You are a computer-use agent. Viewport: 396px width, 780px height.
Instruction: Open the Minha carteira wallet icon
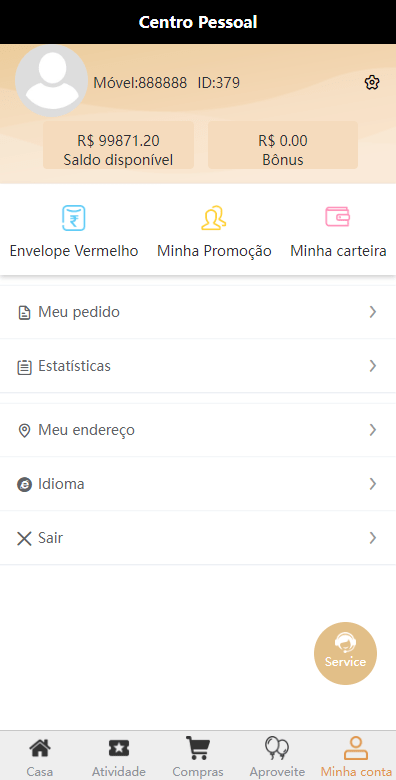338,217
